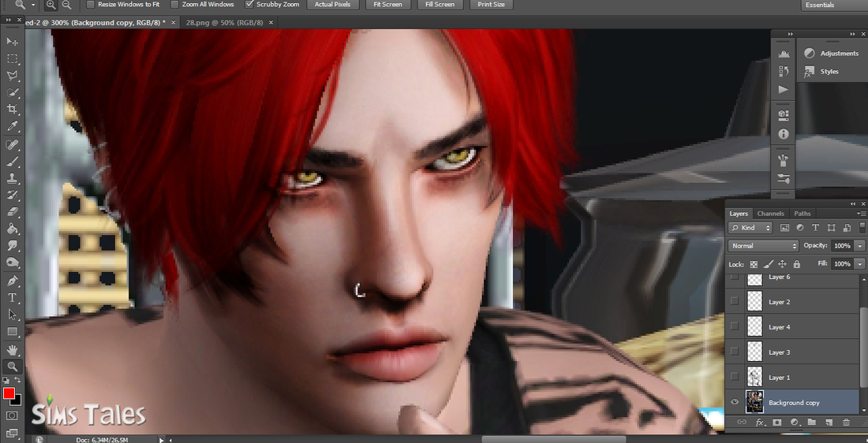Image resolution: width=868 pixels, height=443 pixels.
Task: Select the Crop tool
Action: (x=12, y=110)
